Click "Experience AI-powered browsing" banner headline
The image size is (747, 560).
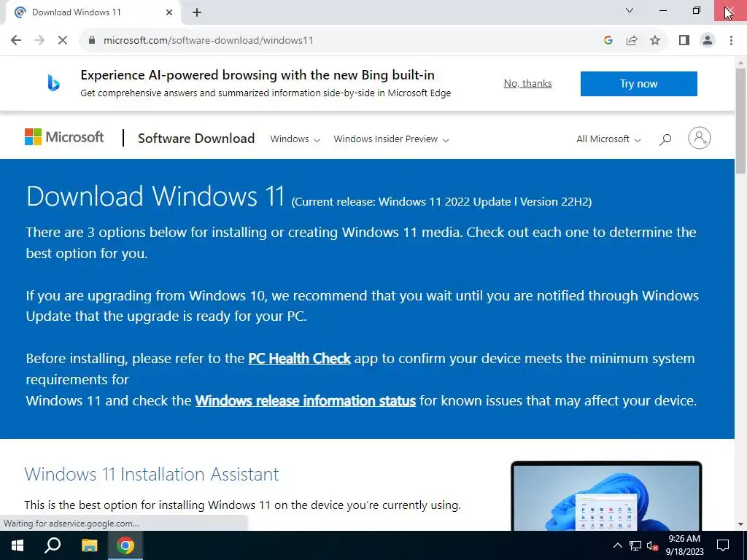coord(258,75)
